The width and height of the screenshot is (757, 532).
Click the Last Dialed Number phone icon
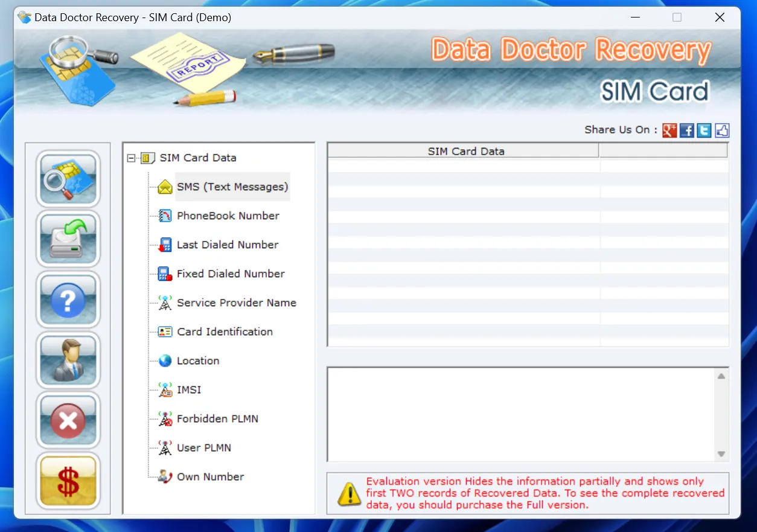[165, 245]
